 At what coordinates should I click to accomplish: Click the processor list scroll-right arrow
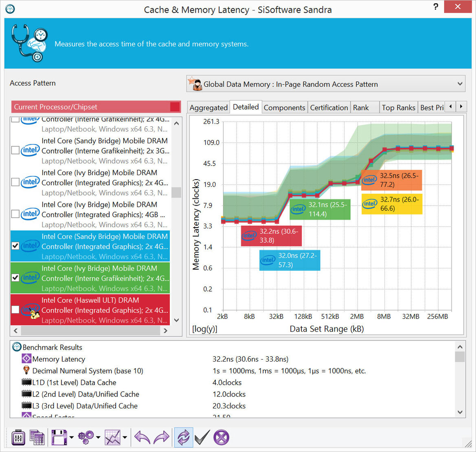point(165,331)
